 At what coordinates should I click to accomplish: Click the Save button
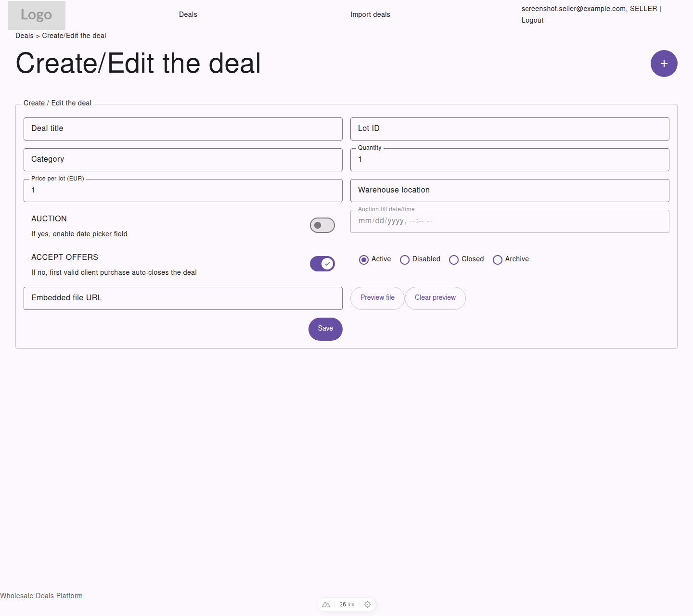(325, 329)
